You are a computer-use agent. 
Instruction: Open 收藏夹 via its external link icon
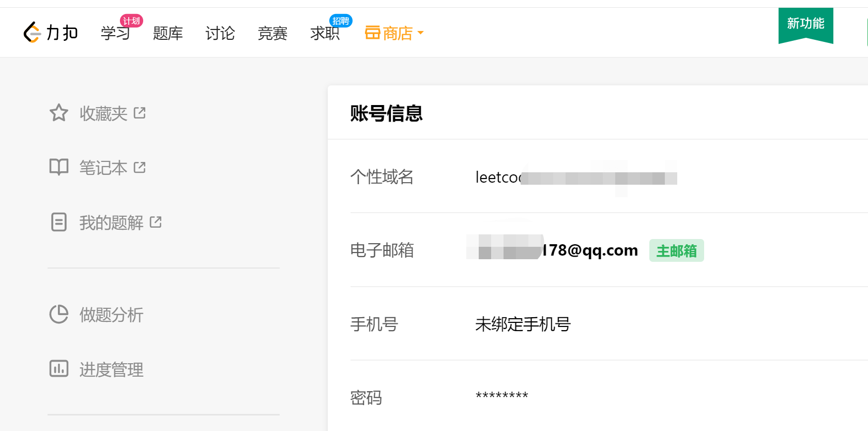click(140, 113)
